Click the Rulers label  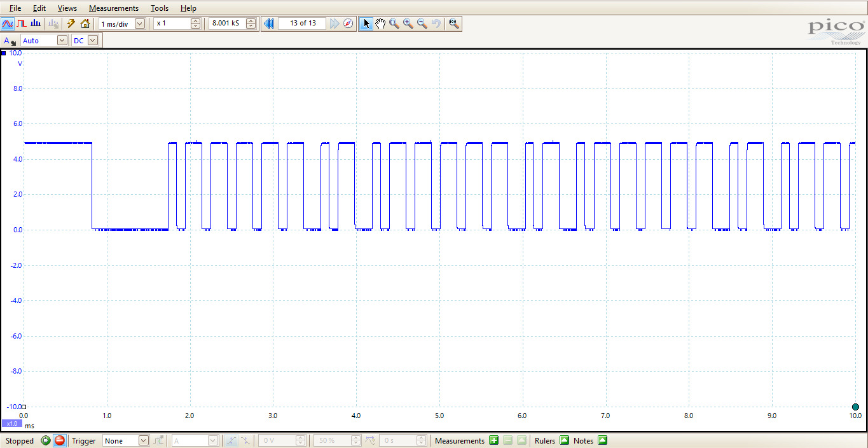[545, 441]
